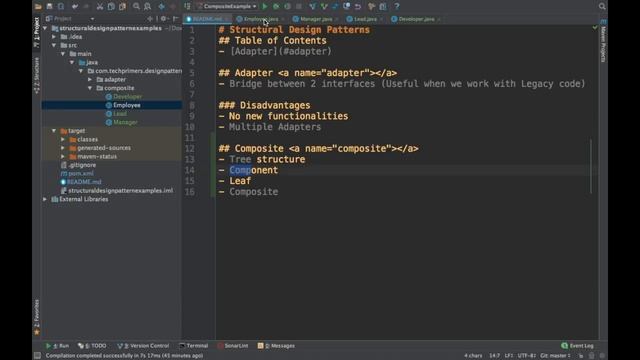Open the Event Log

pos(578,346)
